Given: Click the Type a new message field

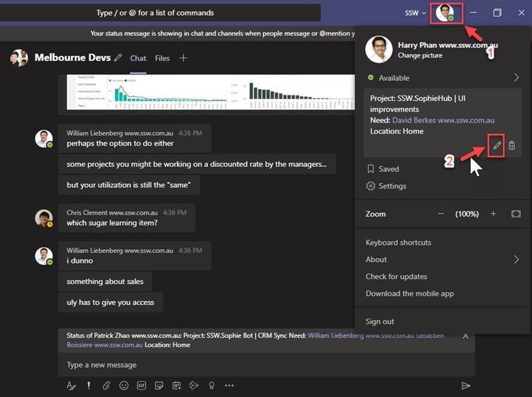Looking at the screenshot, I should click(x=262, y=364).
